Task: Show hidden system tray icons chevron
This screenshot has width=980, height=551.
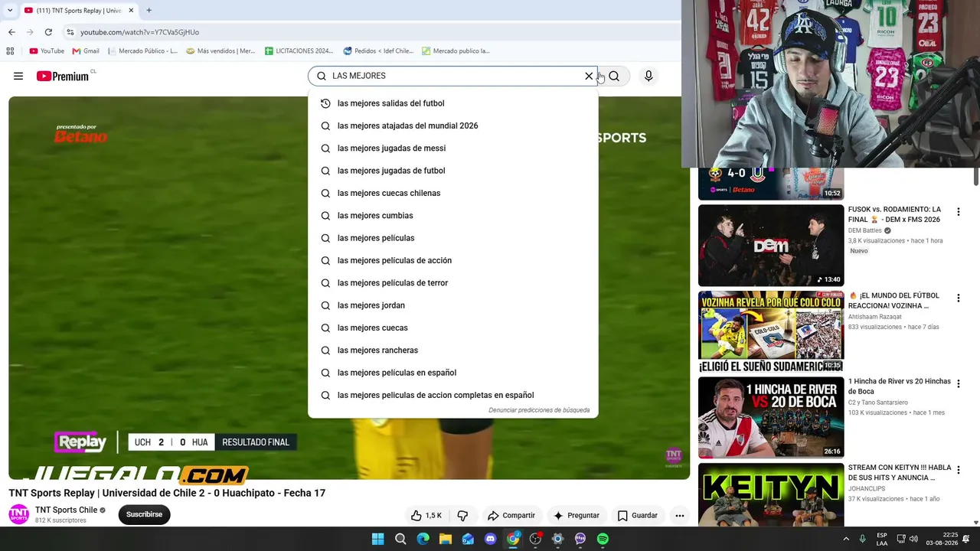Action: (846, 539)
